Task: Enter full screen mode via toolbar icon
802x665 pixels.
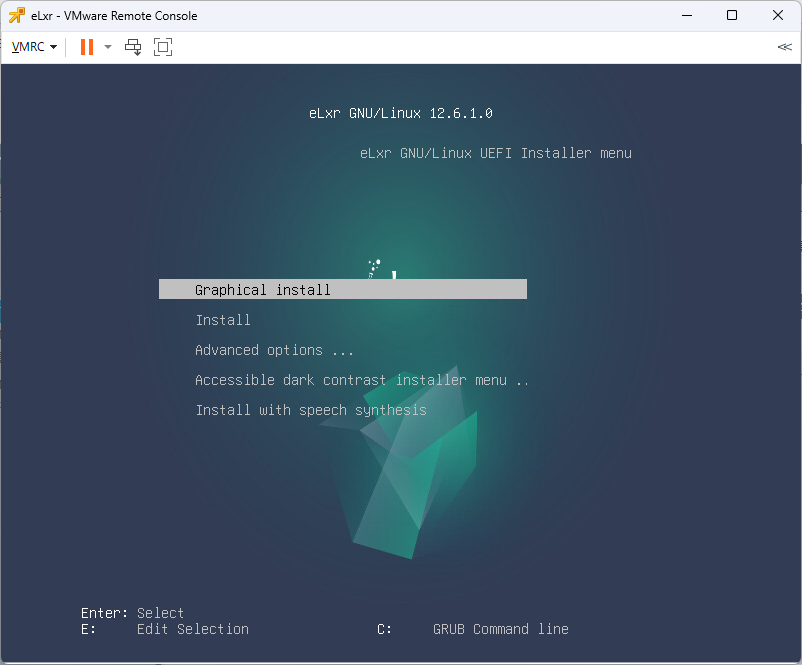Action: tap(163, 47)
